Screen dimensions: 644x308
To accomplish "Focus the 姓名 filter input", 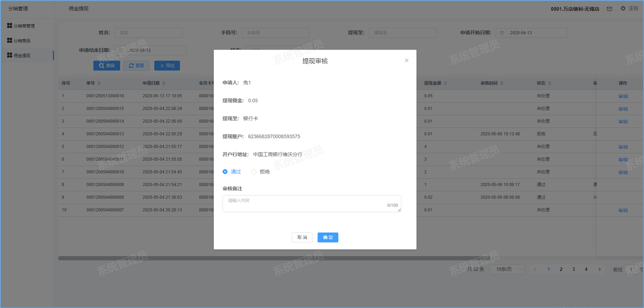I will click(x=148, y=33).
